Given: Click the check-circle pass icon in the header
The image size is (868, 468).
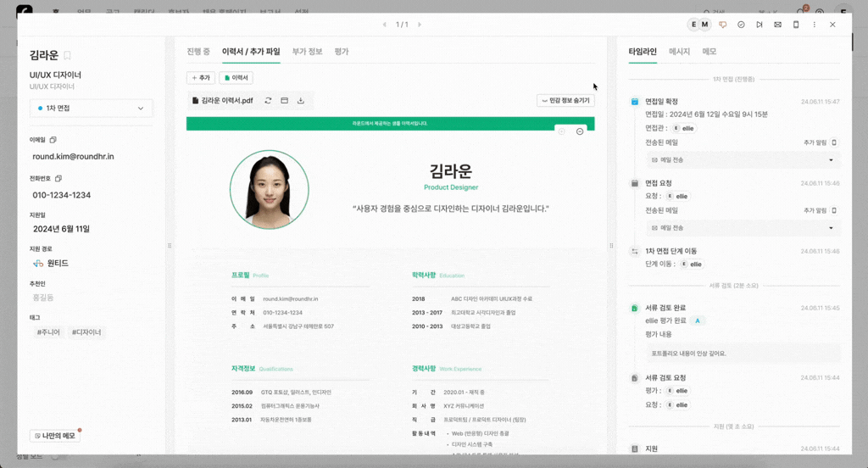Looking at the screenshot, I should [x=741, y=25].
